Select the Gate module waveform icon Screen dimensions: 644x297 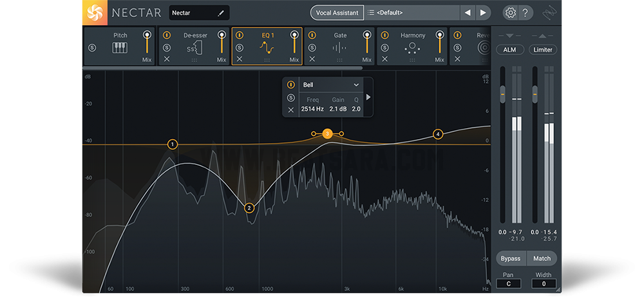coord(339,48)
